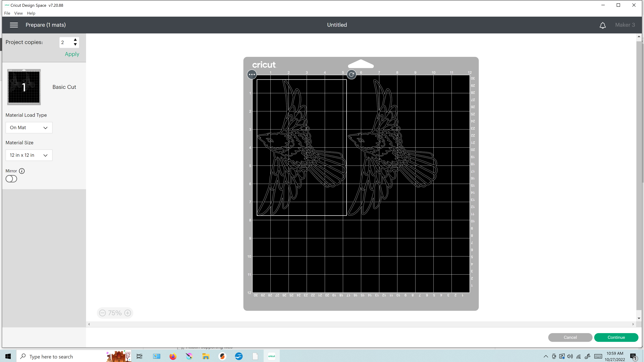Viewport: 644px width, 362px height.
Task: Open the Material Load Type dropdown
Action: point(29,128)
